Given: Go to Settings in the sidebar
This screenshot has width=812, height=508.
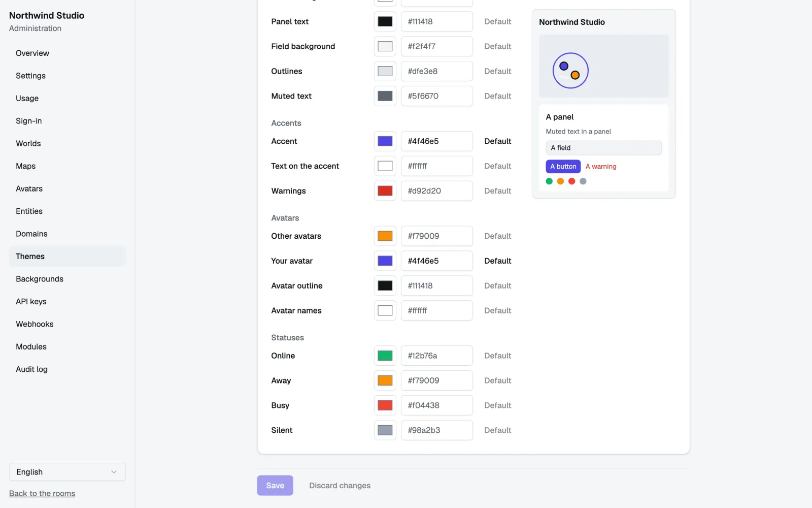Looking at the screenshot, I should tap(67, 76).
